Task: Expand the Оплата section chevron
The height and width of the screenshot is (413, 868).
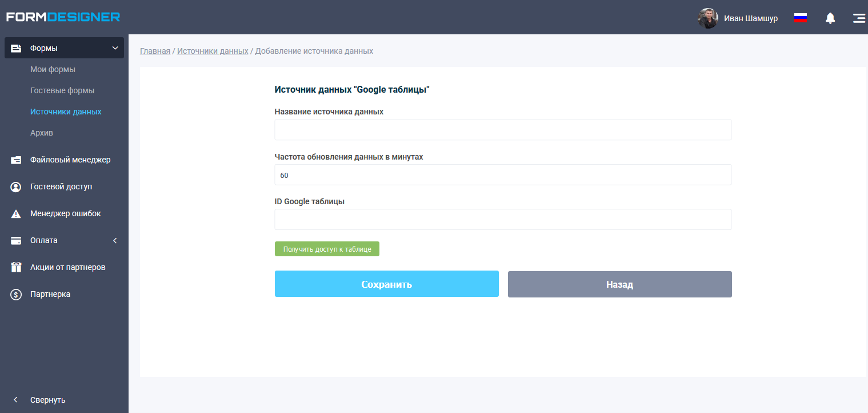Action: pos(114,240)
